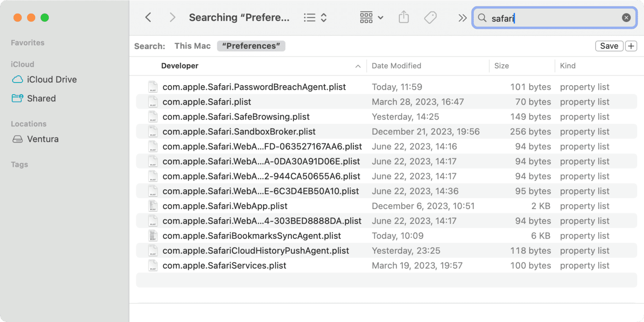Sort by Date Modified column
Image resolution: width=644 pixels, height=322 pixels.
click(396, 66)
